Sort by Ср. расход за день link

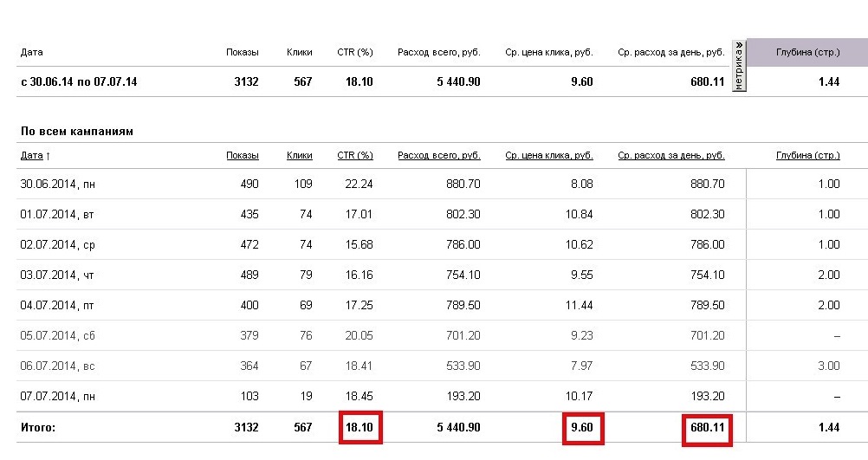670,156
